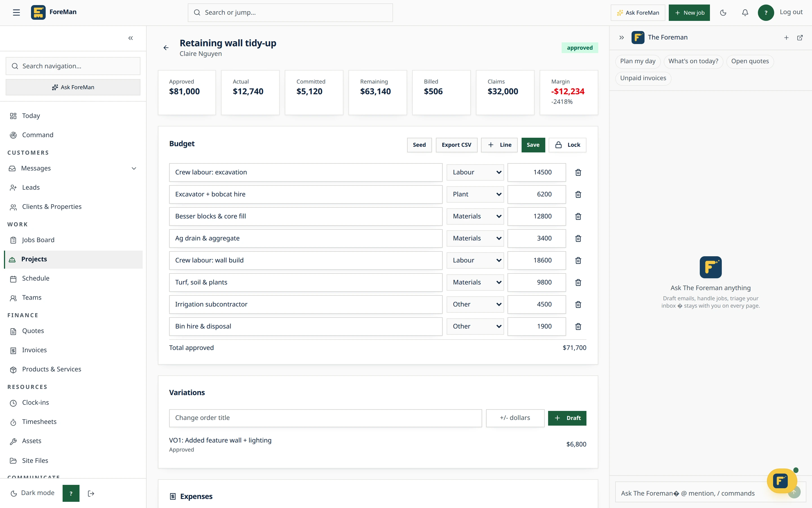This screenshot has height=508, width=812.
Task: Open category dropdown for Bin hire & disposal
Action: (x=475, y=327)
